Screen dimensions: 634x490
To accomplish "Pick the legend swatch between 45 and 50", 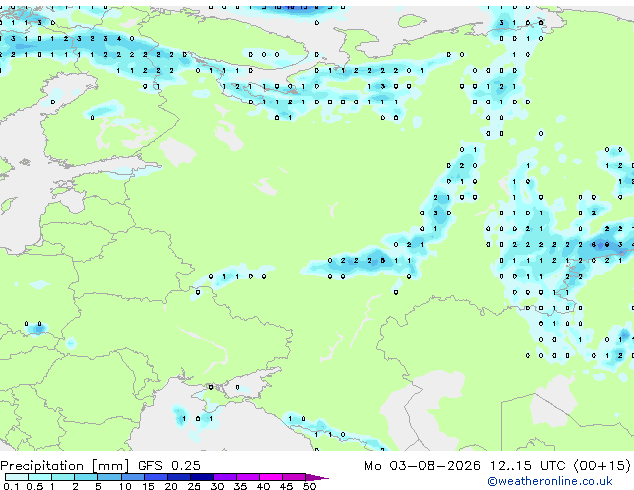I will (294, 477).
